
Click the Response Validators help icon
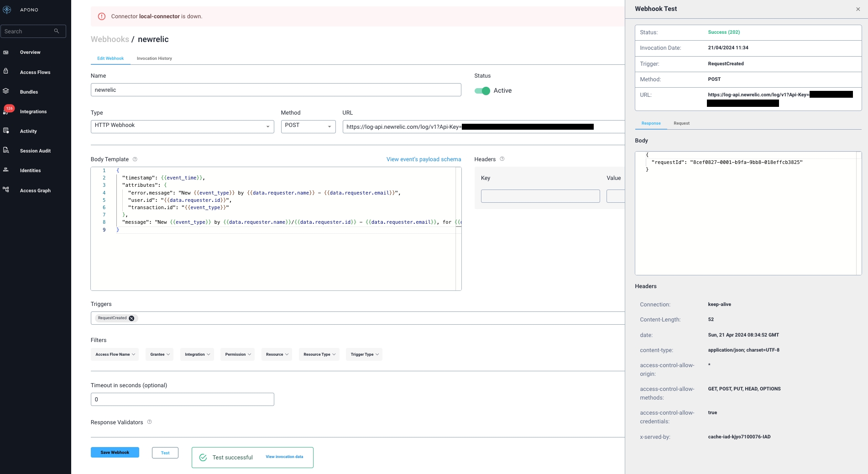[x=149, y=422]
